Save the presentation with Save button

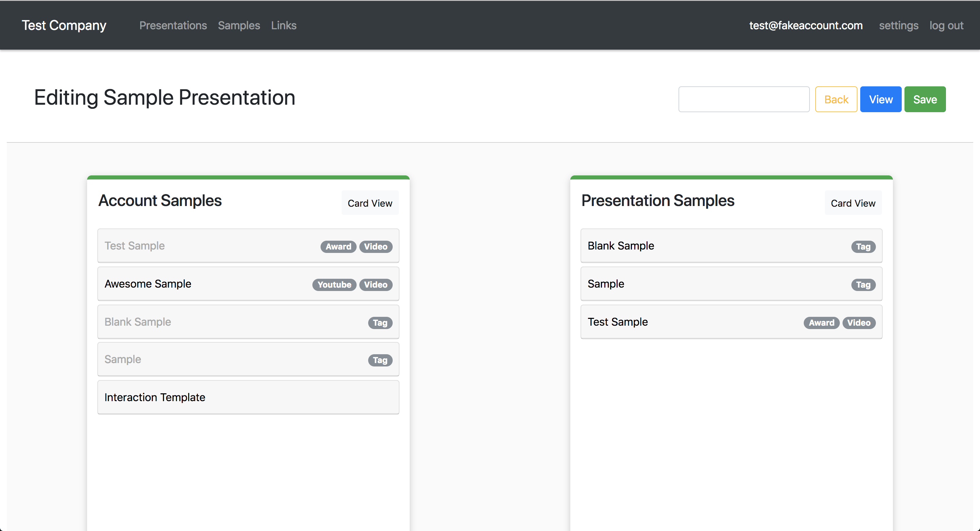[925, 99]
